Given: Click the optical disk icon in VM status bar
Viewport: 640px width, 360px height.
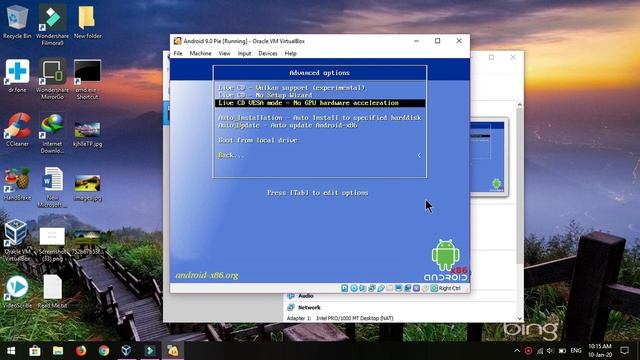Looking at the screenshot, I should [x=354, y=288].
